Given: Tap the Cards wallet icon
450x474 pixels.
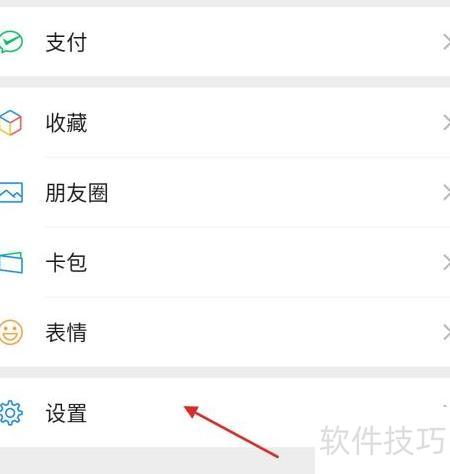Looking at the screenshot, I should tap(11, 263).
